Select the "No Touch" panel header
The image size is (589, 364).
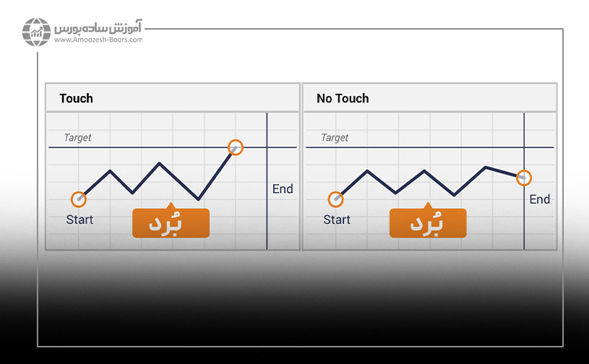(343, 98)
